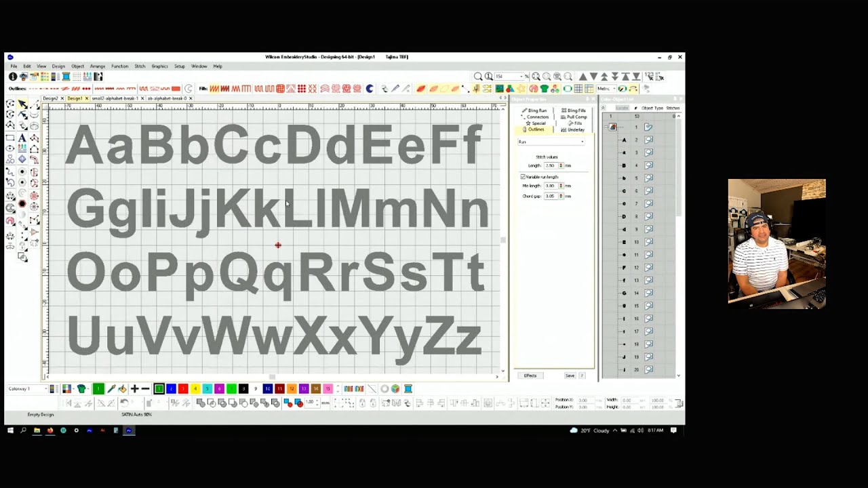Open the Connectors properties tab
Viewport: 868px width, 488px height.
tap(536, 117)
